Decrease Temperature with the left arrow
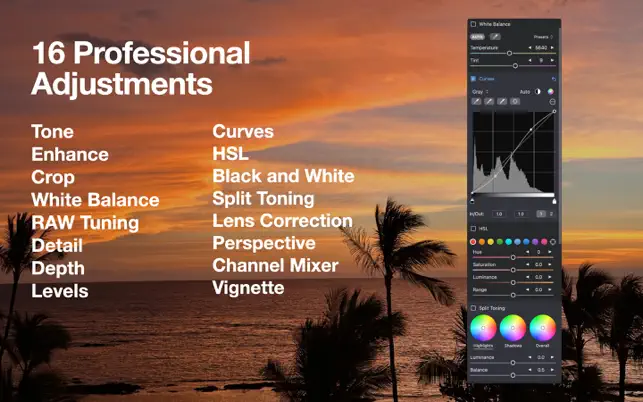The width and height of the screenshot is (643, 402). point(529,48)
